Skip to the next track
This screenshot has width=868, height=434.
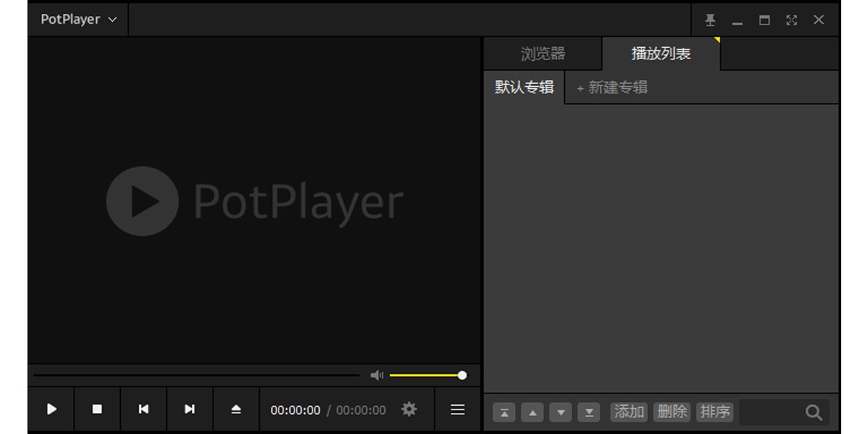click(x=189, y=409)
